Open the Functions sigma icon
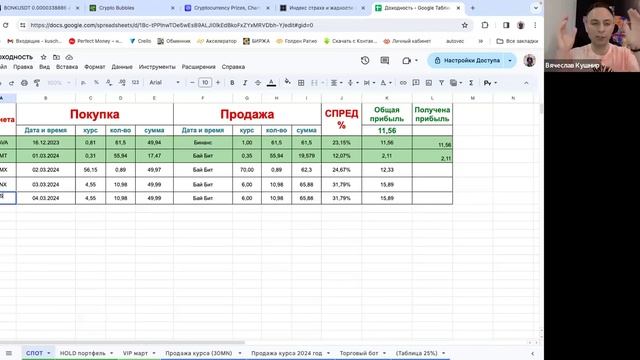This screenshot has height=360, width=640. pyautogui.click(x=471, y=83)
